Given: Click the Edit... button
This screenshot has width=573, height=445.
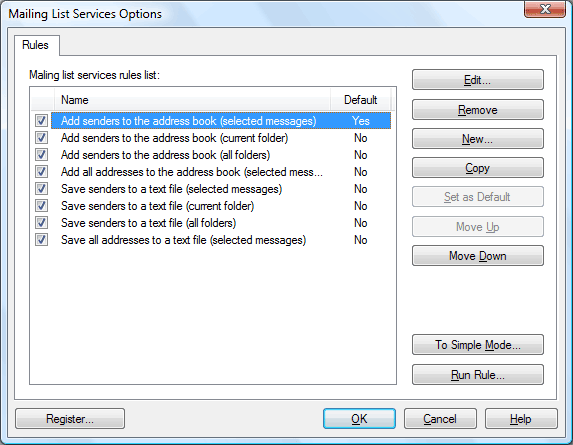Looking at the screenshot, I should point(478,80).
